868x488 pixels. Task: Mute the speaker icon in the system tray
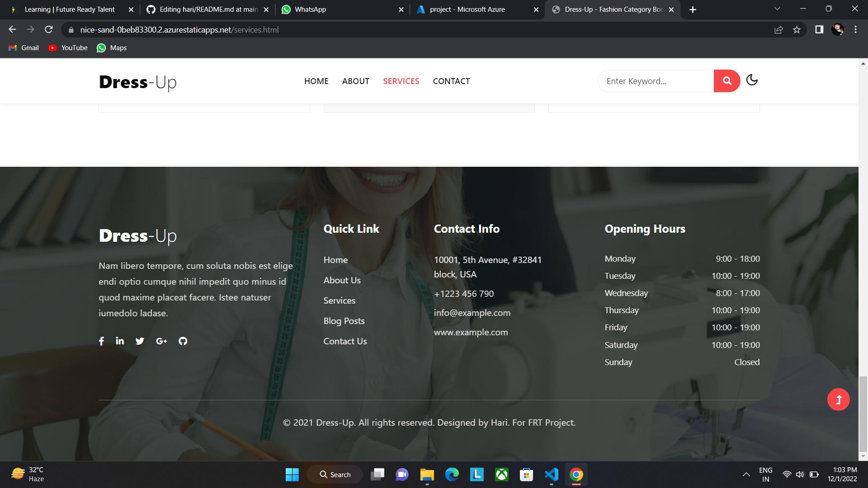800,474
